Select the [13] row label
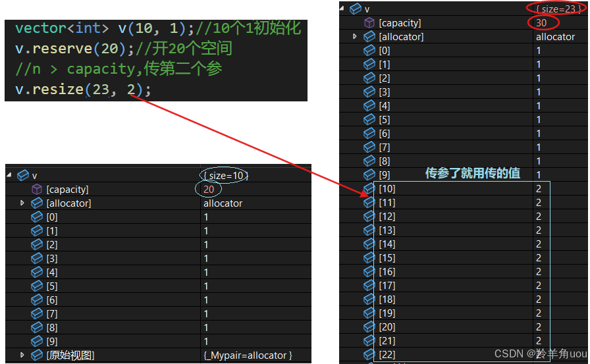590x364 pixels. click(387, 230)
